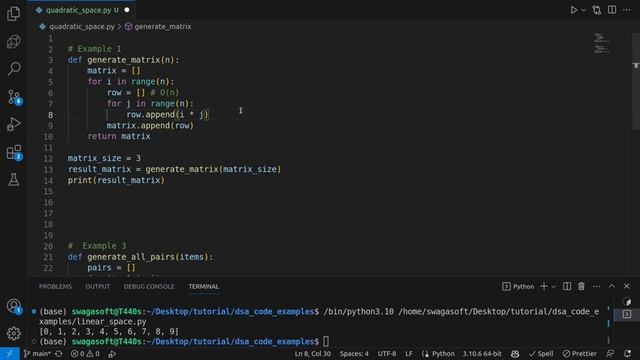
Task: Click the main branch in status bar
Action: 37,353
